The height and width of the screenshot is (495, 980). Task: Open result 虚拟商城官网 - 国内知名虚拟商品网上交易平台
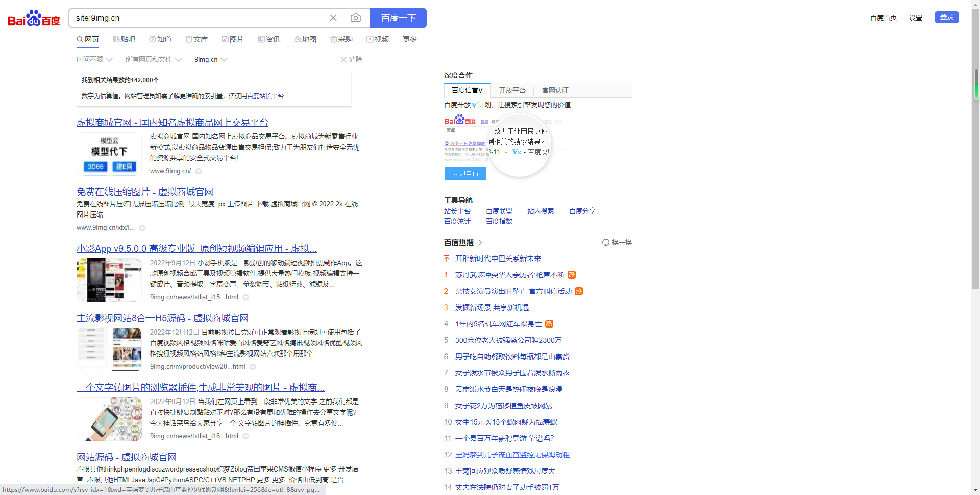pos(173,122)
